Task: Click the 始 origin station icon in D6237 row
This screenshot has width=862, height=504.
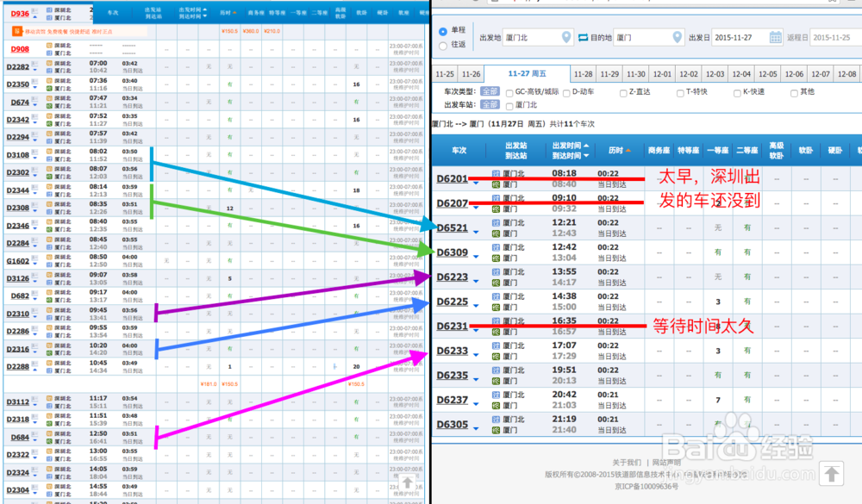Action: 496,395
